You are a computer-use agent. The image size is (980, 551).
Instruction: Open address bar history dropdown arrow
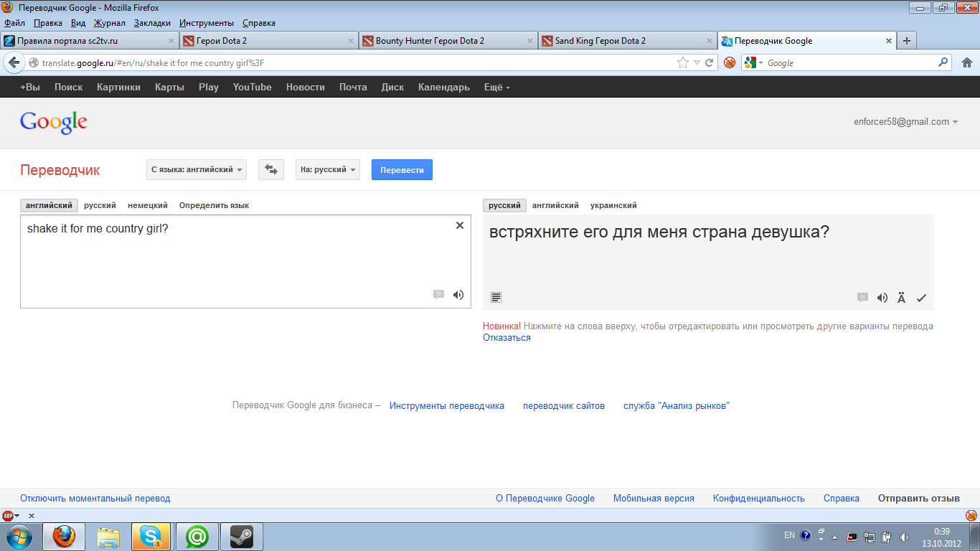[x=696, y=63]
